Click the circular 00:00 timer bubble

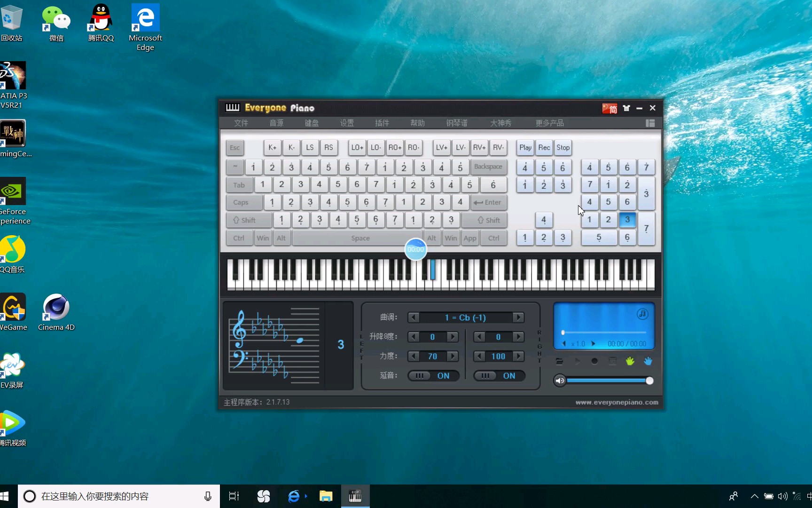[x=415, y=249]
